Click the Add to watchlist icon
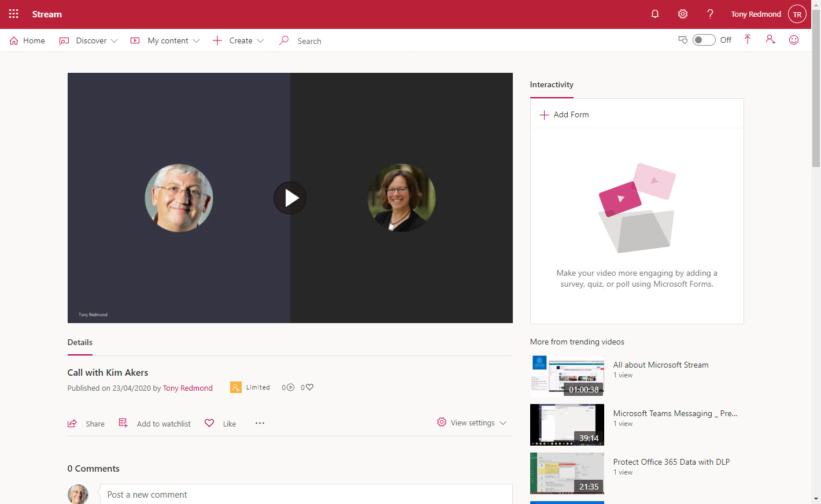The height and width of the screenshot is (504, 821). pyautogui.click(x=123, y=423)
